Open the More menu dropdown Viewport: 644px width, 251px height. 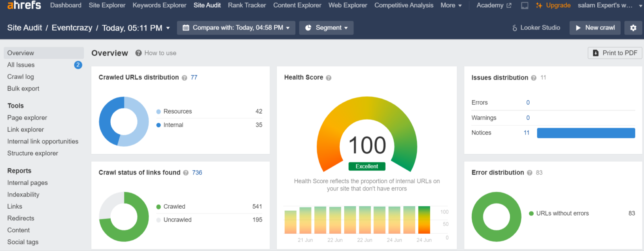click(x=451, y=5)
